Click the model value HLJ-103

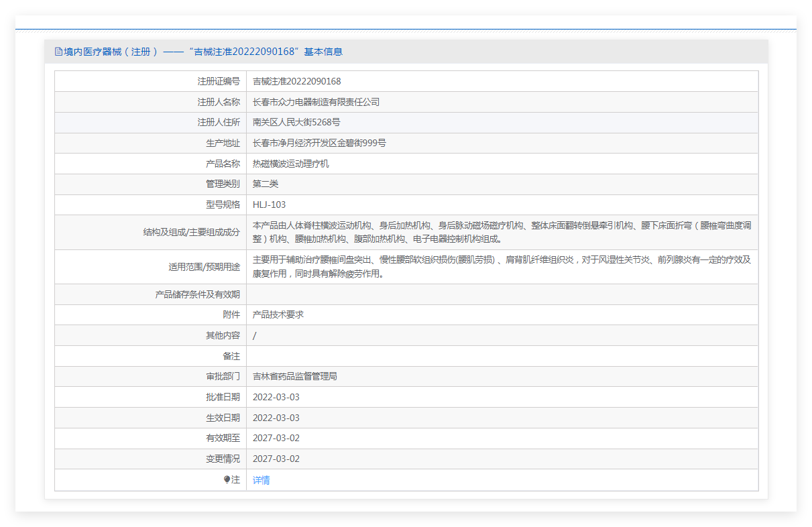(x=269, y=204)
